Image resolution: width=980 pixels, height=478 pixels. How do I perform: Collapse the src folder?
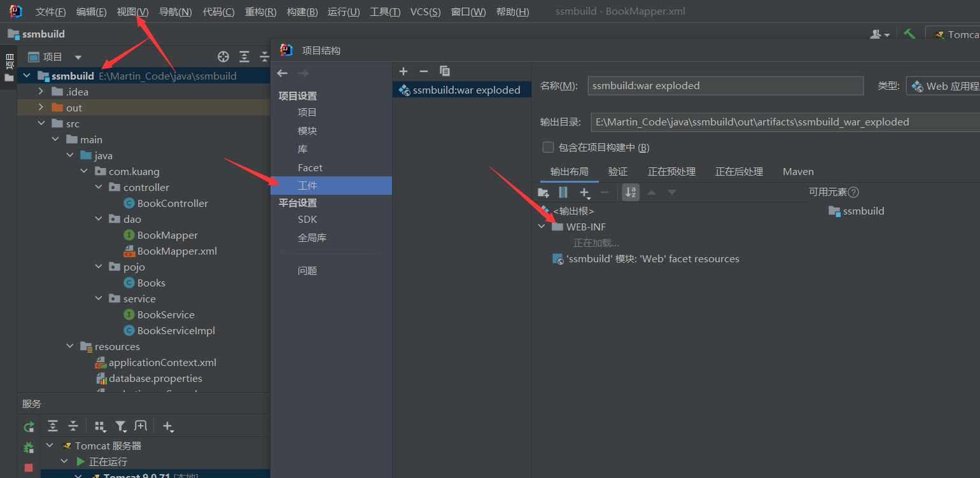coord(41,123)
